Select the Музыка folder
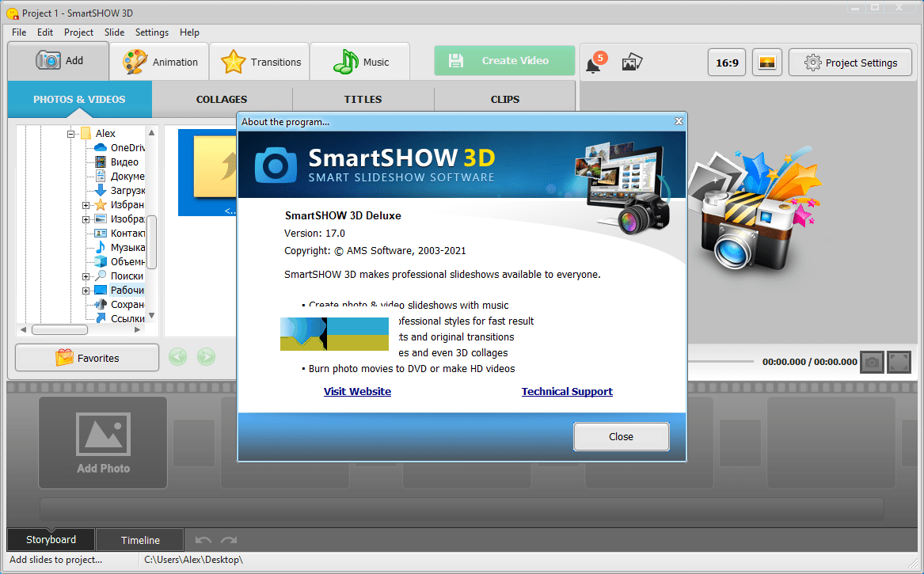The height and width of the screenshot is (574, 924). (x=120, y=248)
